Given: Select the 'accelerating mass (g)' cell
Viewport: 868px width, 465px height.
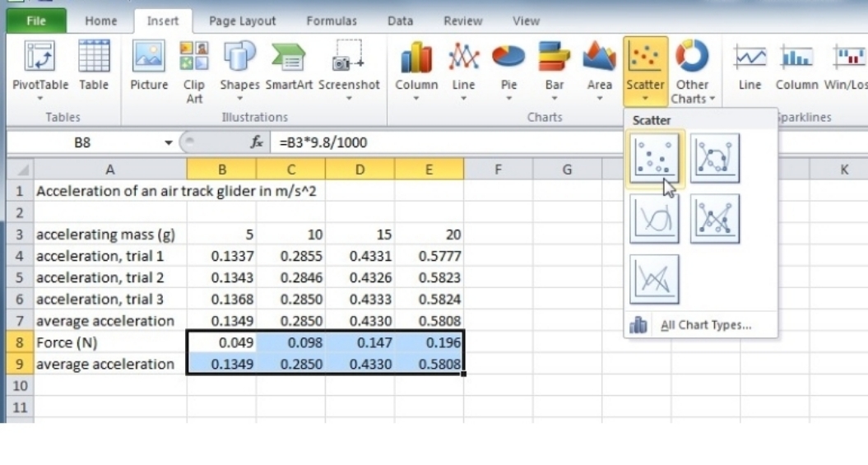Looking at the screenshot, I should coord(110,235).
